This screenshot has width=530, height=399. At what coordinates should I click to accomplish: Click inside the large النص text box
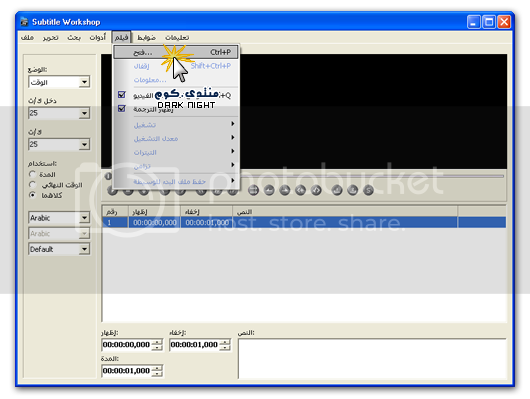372,358
